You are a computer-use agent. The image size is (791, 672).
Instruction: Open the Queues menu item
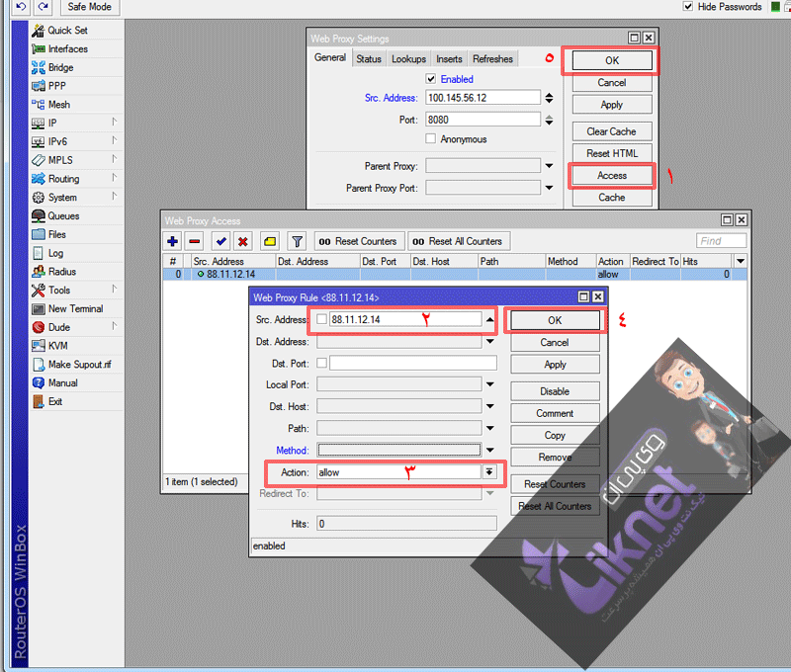pyautogui.click(x=63, y=215)
